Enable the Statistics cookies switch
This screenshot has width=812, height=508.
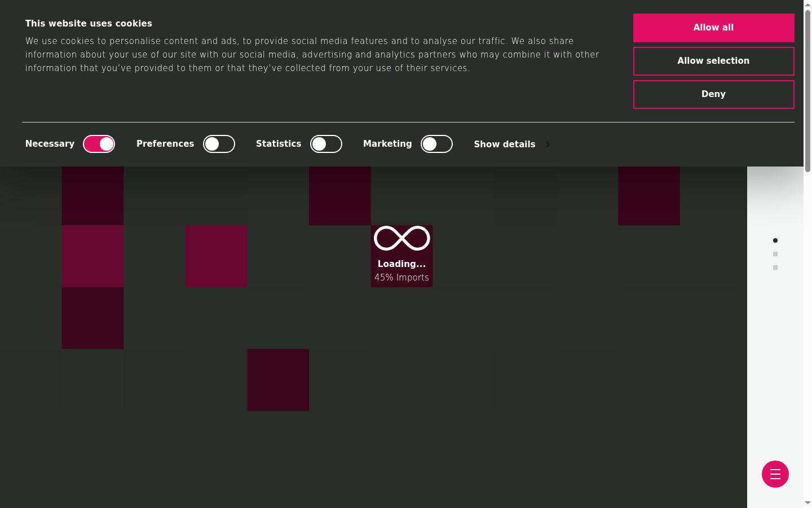coord(326,144)
